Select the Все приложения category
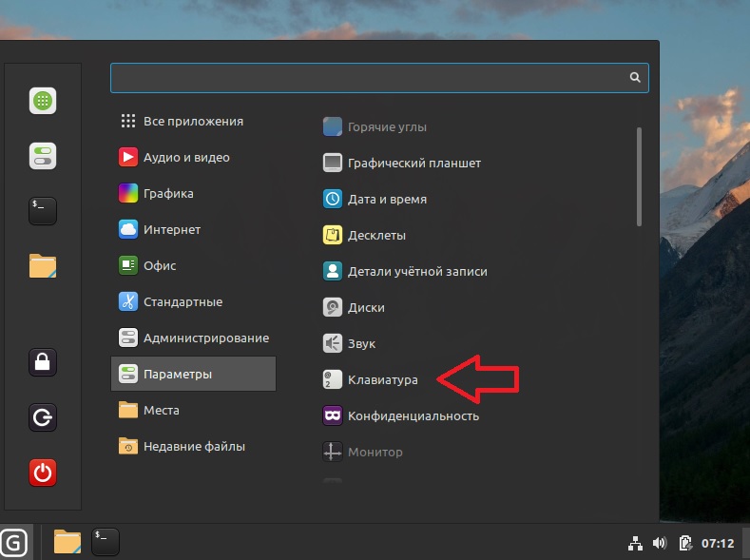This screenshot has height=560, width=750. 193,122
